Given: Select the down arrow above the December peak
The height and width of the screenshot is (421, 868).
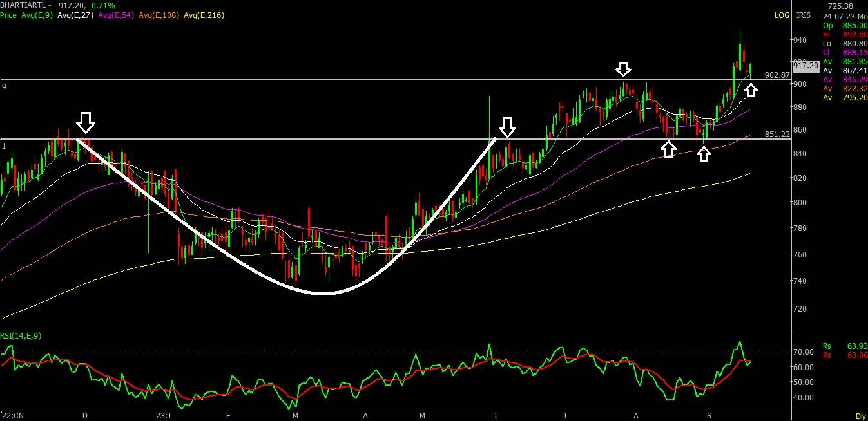Looking at the screenshot, I should (86, 121).
